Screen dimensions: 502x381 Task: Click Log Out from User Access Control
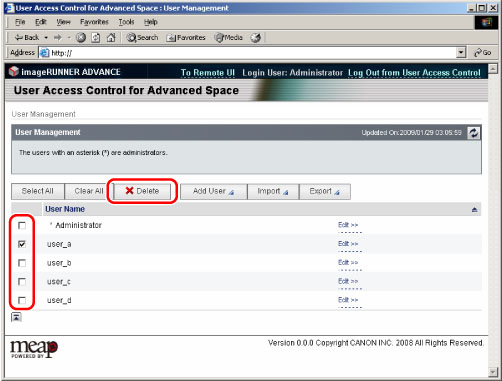coord(414,73)
